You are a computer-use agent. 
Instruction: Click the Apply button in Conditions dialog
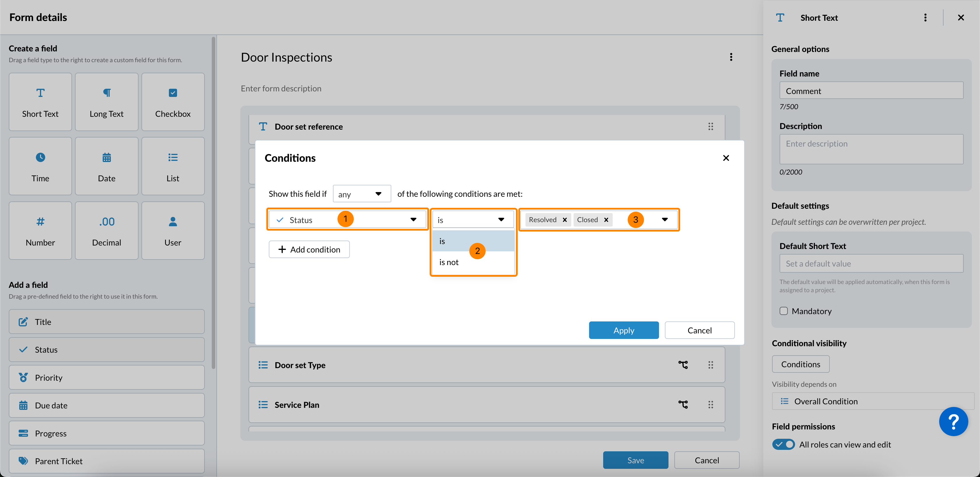623,330
